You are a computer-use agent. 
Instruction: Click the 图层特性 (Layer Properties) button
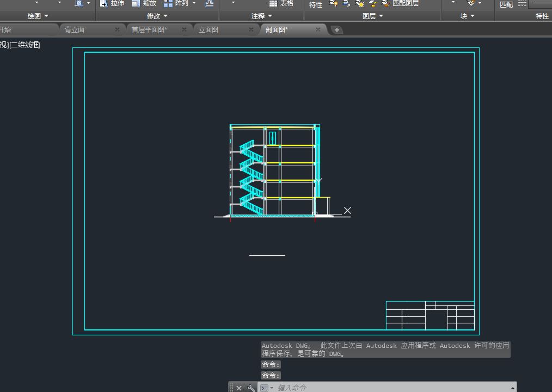coord(315,4)
